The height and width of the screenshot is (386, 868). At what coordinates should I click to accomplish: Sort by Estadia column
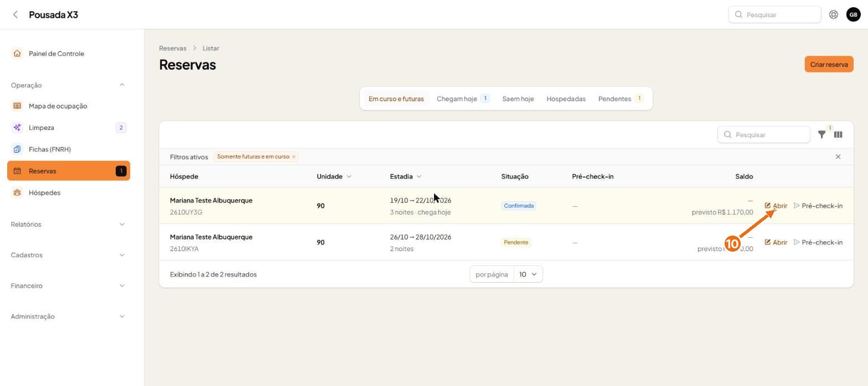click(x=406, y=176)
